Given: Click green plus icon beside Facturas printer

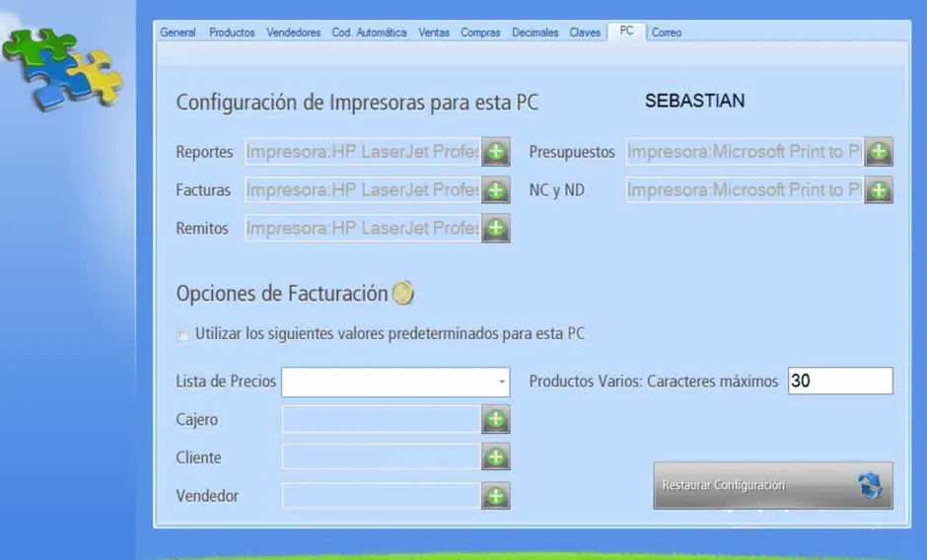Looking at the screenshot, I should point(496,190).
